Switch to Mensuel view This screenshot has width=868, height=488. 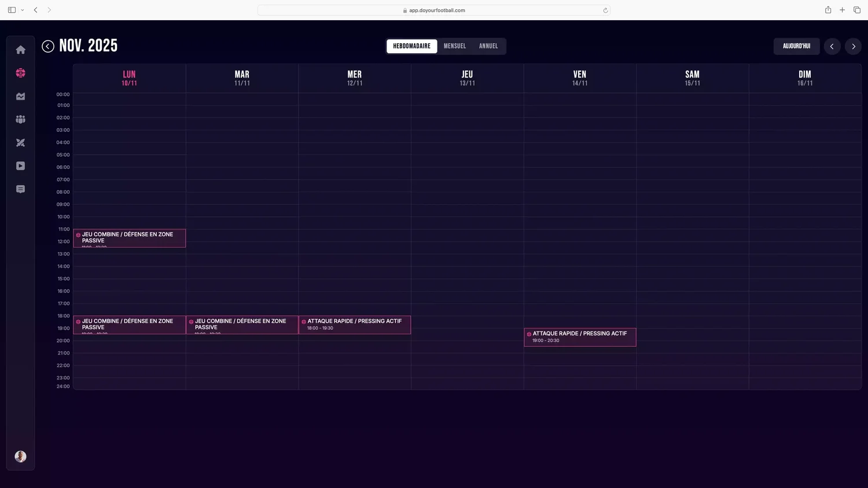click(455, 46)
